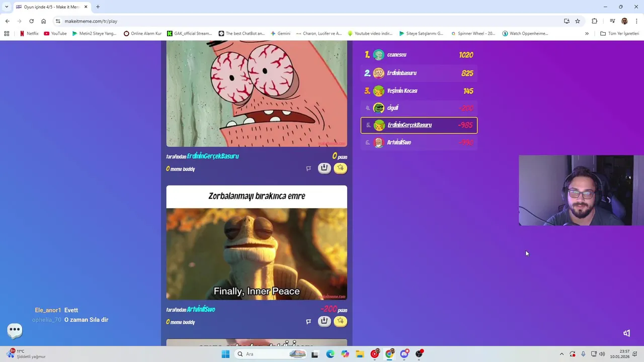This screenshot has height=362, width=644.
Task: Click ArtvinliSwo author name under meme
Action: [201, 309]
